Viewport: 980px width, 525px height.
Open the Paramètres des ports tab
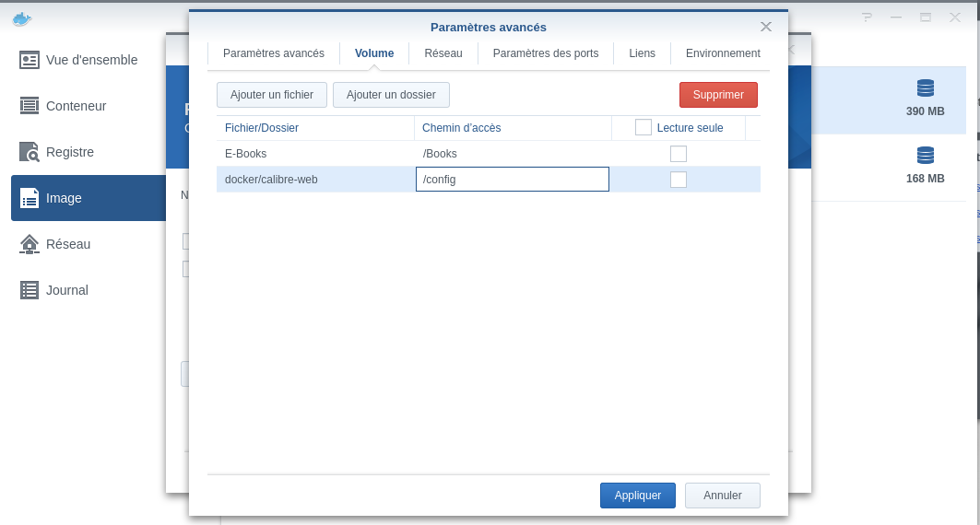click(x=546, y=53)
